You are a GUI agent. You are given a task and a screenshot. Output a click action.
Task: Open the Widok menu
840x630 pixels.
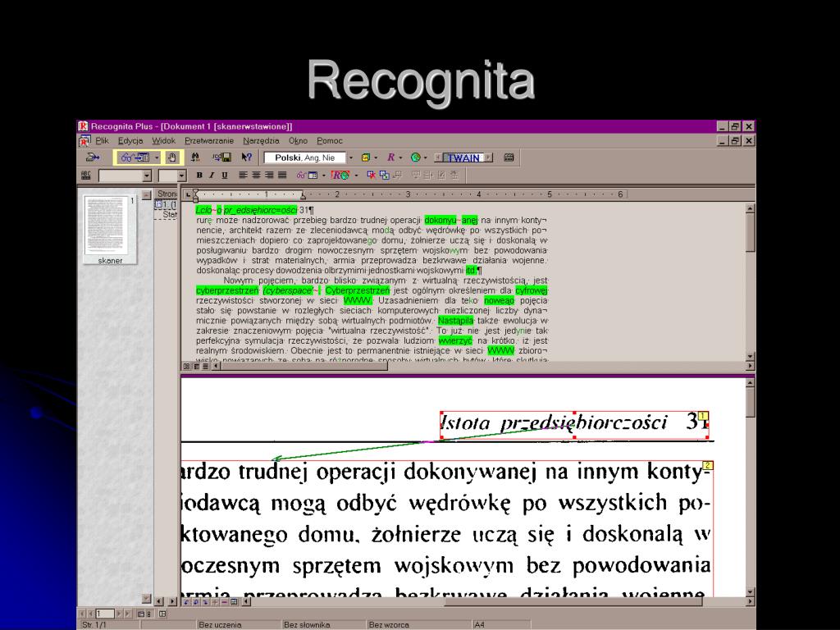163,141
